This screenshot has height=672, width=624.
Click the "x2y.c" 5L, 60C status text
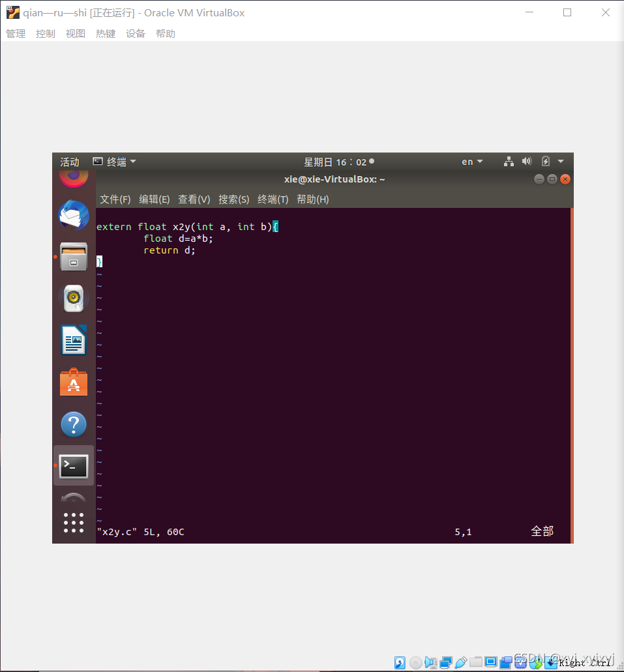point(140,532)
